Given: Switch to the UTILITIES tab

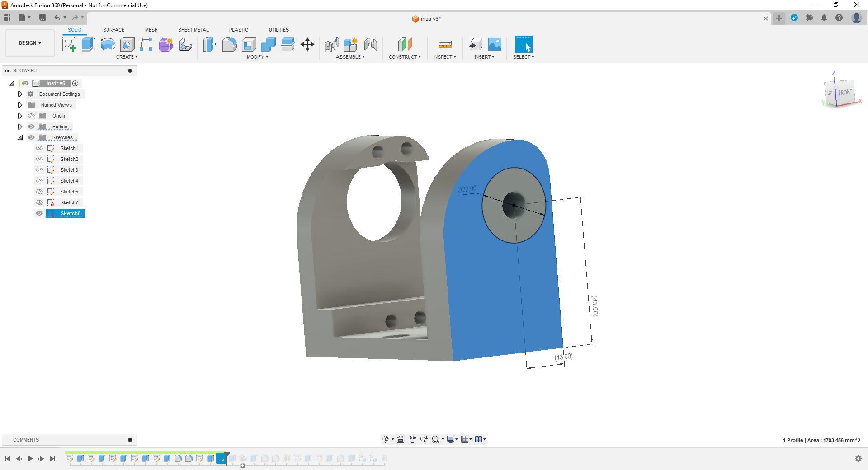Looking at the screenshot, I should click(278, 30).
